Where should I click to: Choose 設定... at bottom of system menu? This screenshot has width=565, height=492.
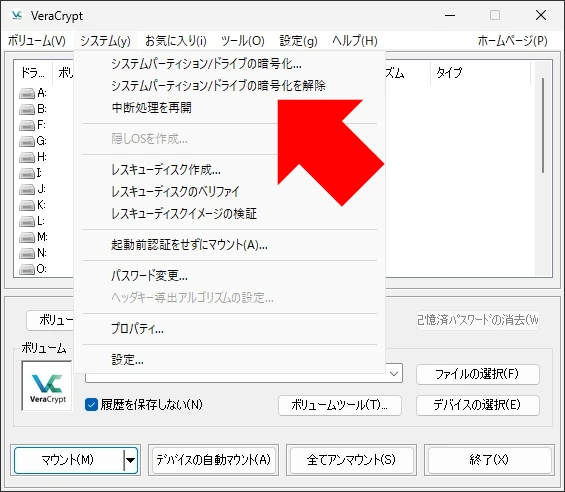230,360
